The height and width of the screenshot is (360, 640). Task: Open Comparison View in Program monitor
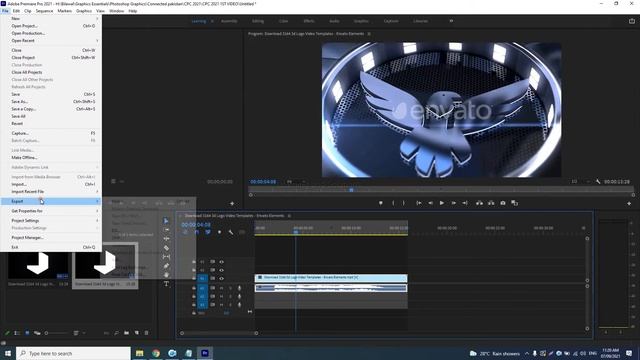514,203
